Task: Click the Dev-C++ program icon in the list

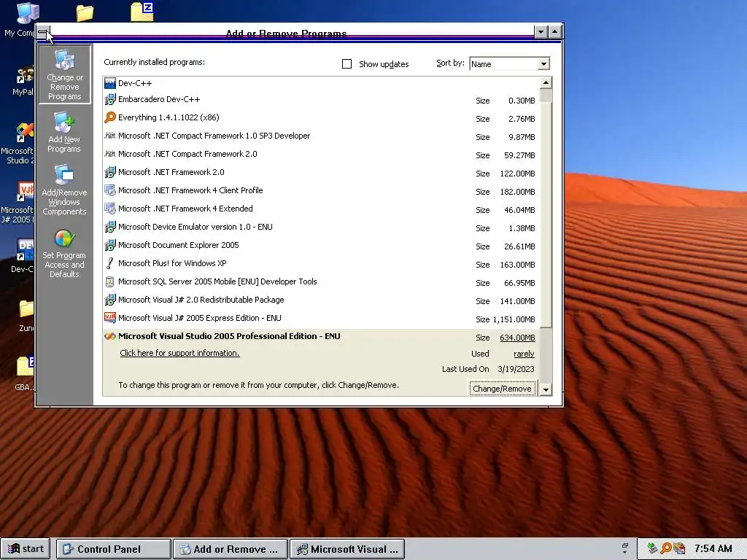Action: pyautogui.click(x=110, y=83)
